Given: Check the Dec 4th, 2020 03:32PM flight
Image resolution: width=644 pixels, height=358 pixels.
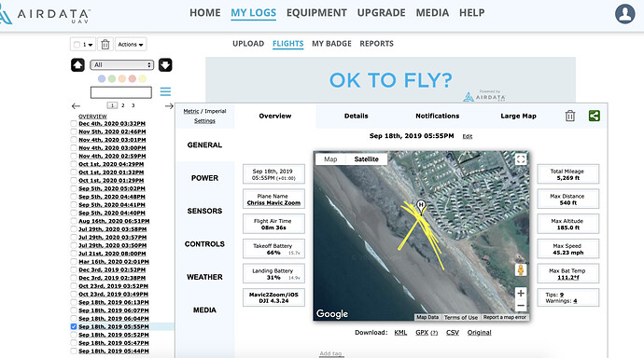Looking at the screenshot, I should pos(74,123).
